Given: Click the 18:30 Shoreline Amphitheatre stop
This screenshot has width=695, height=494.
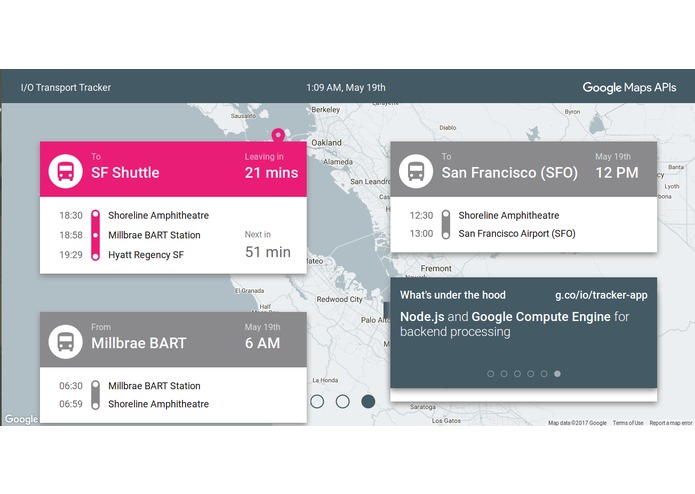Looking at the screenshot, I should click(134, 215).
